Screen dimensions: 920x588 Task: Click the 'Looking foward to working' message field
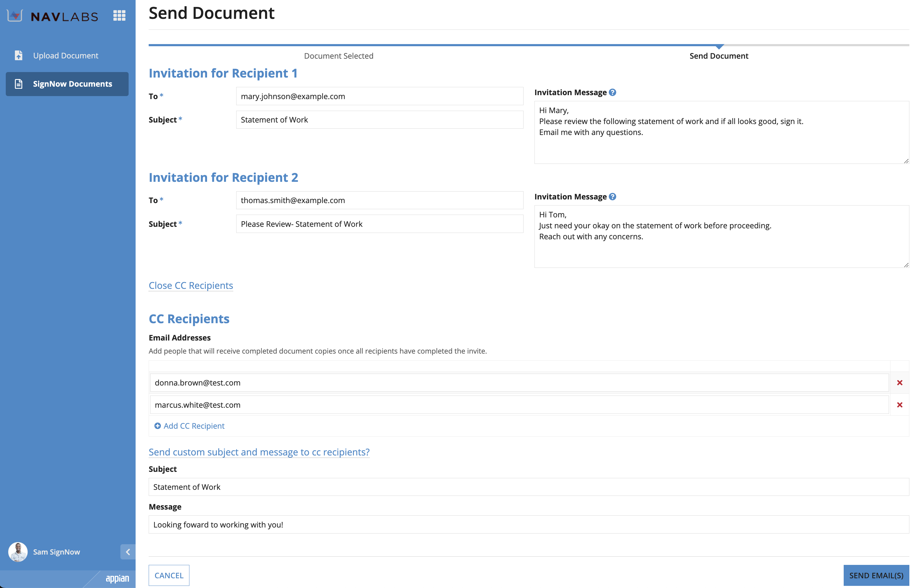(529, 524)
